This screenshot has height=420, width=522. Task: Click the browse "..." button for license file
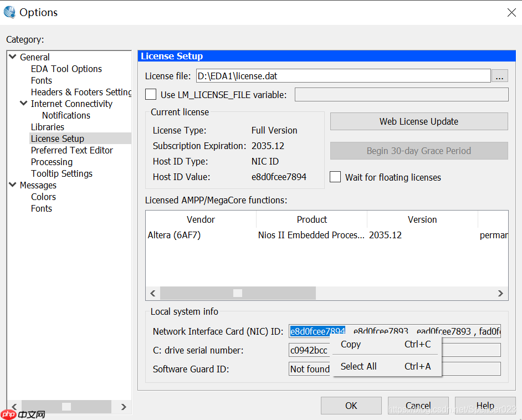(500, 75)
